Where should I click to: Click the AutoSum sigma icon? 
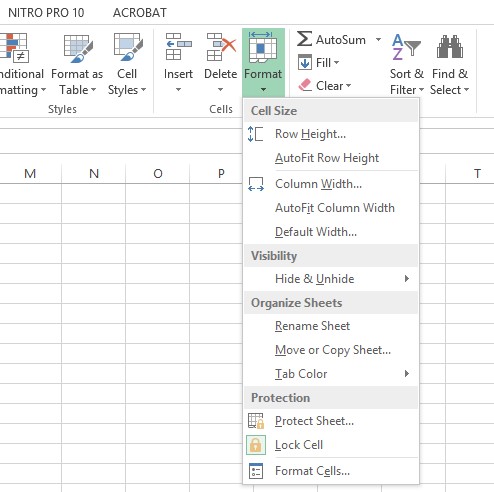click(304, 39)
